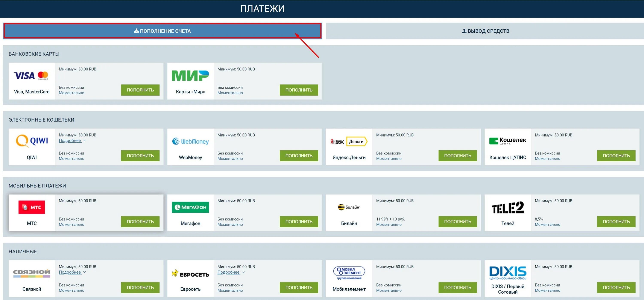Click the 'DIXIS / Первый Сотовый' label
The height and width of the screenshot is (300, 644).
tap(507, 289)
